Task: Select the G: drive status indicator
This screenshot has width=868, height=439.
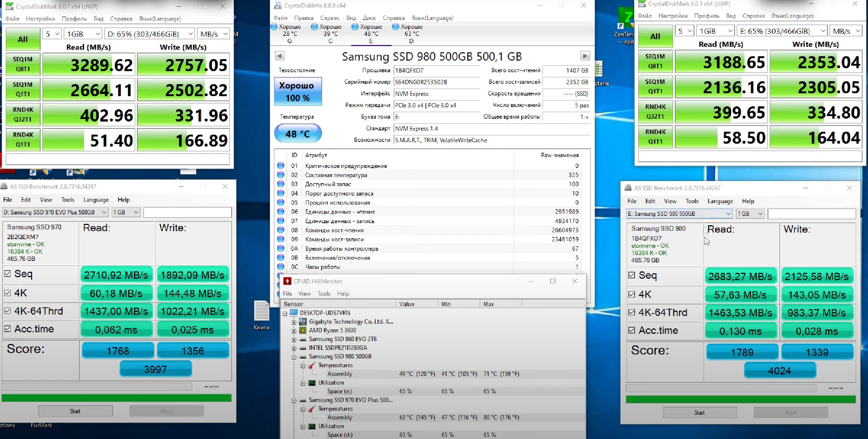Action: click(290, 33)
